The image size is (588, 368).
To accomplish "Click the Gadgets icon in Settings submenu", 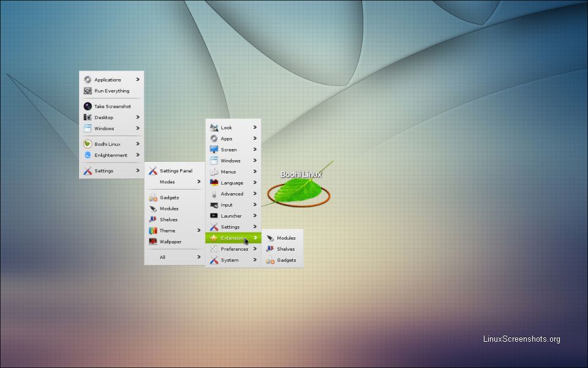I will (x=153, y=197).
